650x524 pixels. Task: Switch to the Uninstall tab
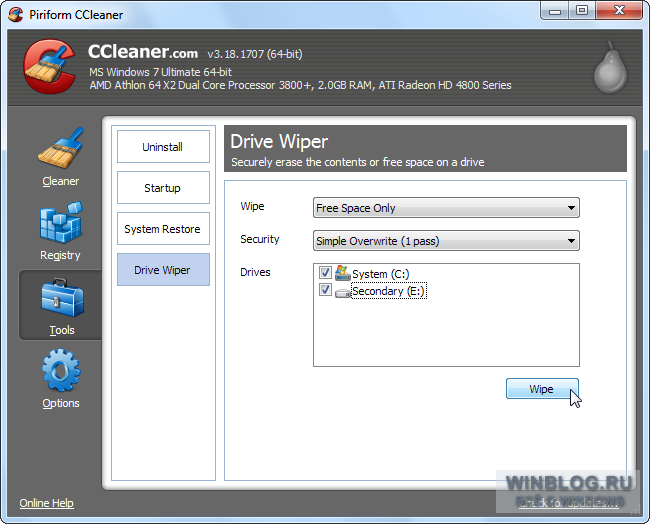point(163,147)
